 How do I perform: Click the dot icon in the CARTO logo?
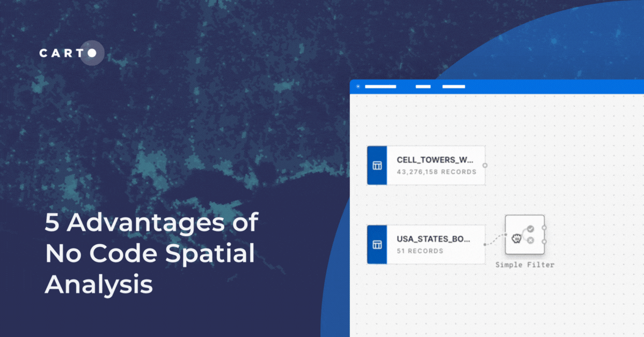tap(92, 53)
